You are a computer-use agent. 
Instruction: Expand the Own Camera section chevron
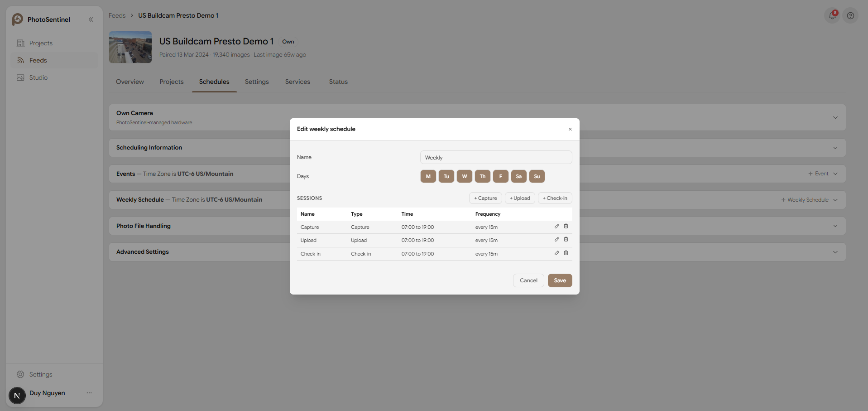(835, 117)
